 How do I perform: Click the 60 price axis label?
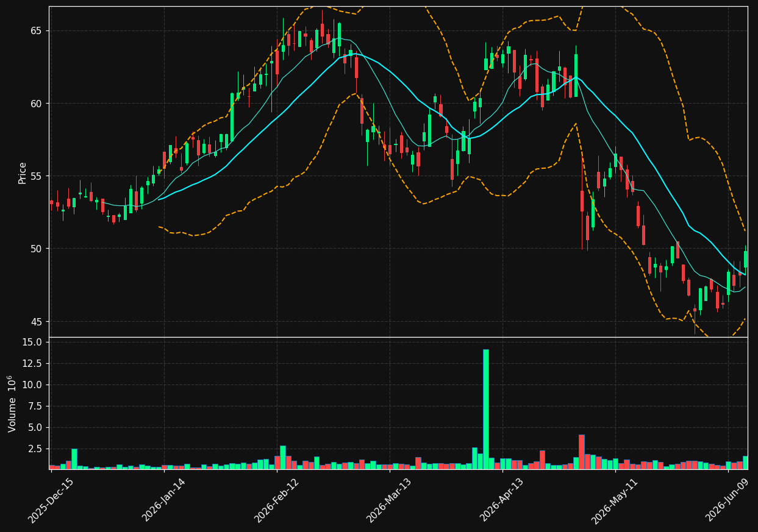37,104
